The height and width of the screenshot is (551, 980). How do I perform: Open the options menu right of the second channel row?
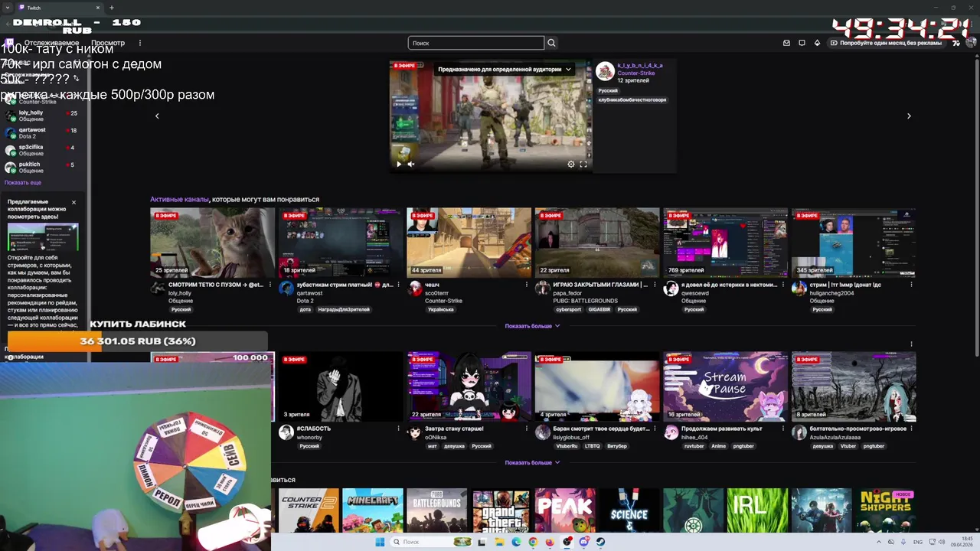(x=911, y=344)
